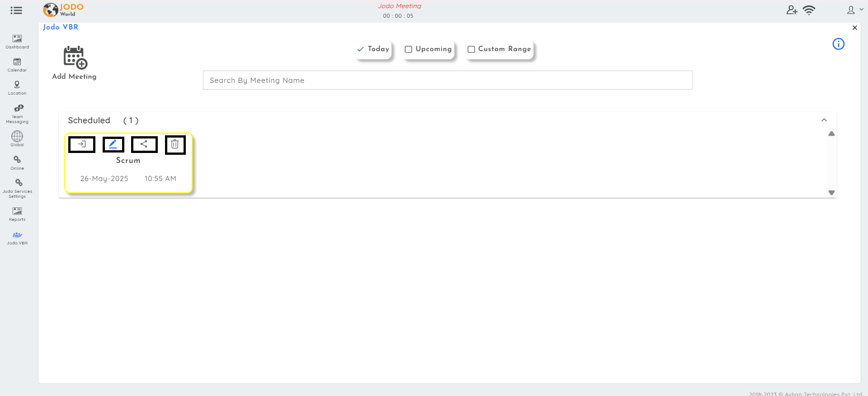Open the user profile dropdown
The height and width of the screenshot is (396, 868).
(854, 10)
